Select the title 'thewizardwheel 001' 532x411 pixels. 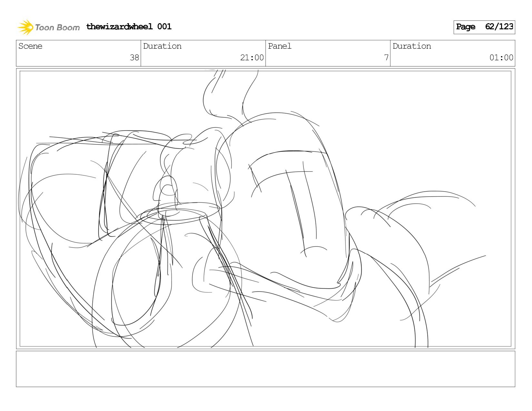coord(129,26)
